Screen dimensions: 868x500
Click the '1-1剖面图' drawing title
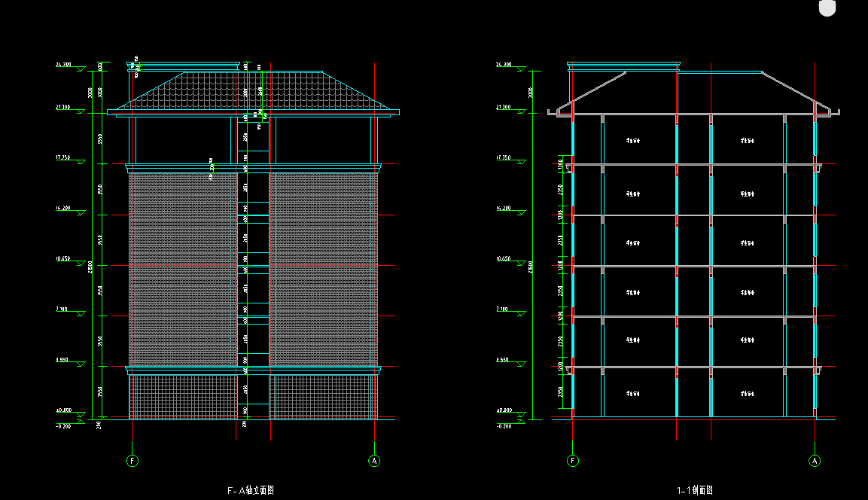[x=694, y=490]
